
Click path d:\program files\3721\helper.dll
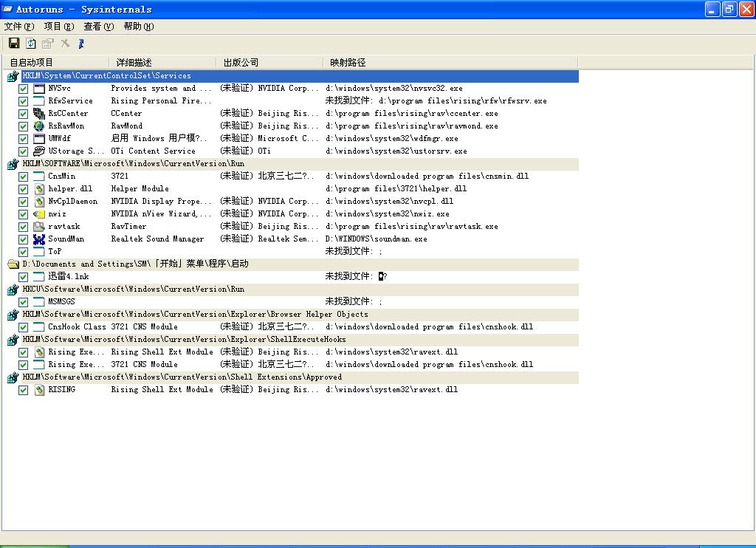[396, 188]
